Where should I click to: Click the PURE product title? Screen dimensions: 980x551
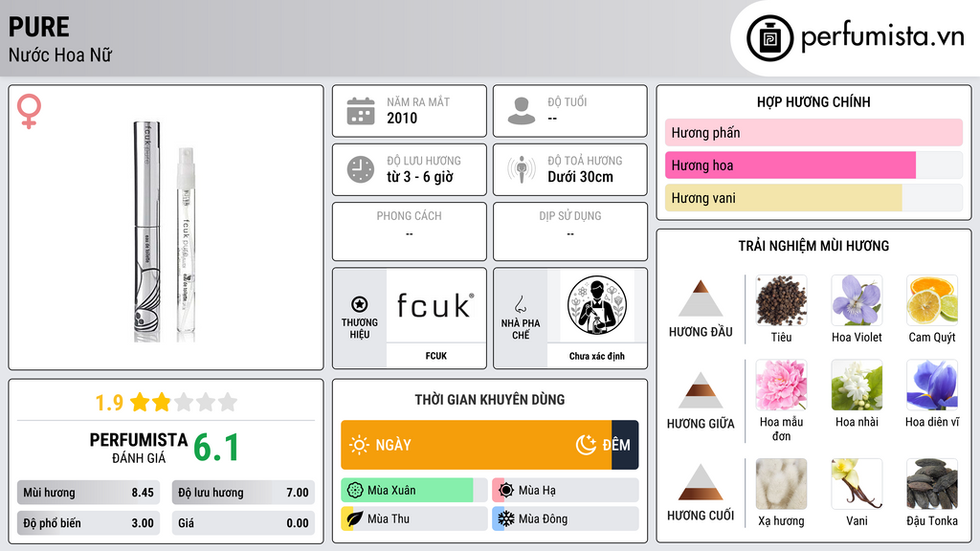tap(38, 27)
